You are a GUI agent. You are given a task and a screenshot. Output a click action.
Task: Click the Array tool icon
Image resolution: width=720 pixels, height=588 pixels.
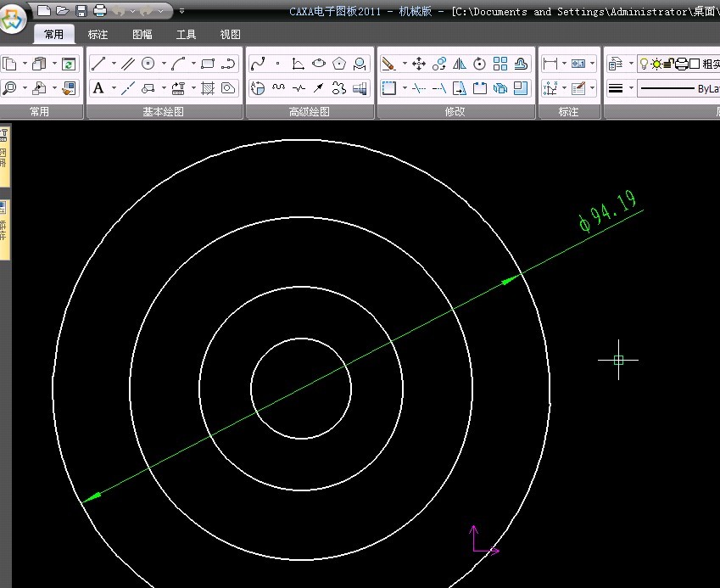[500, 64]
